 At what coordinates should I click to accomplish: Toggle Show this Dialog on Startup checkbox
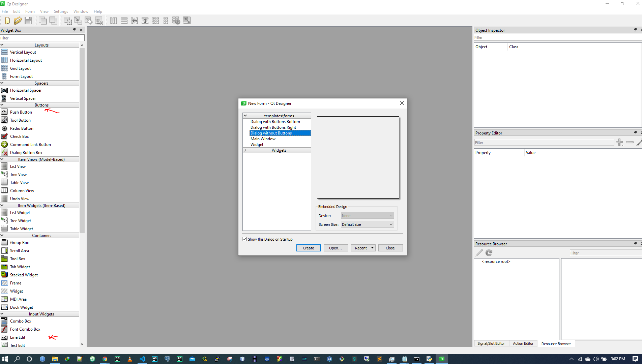(244, 239)
